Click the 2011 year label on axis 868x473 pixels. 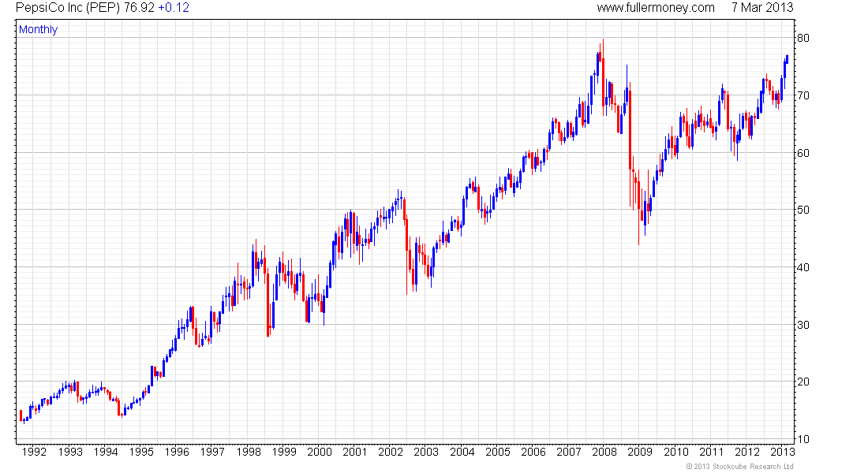[711, 452]
